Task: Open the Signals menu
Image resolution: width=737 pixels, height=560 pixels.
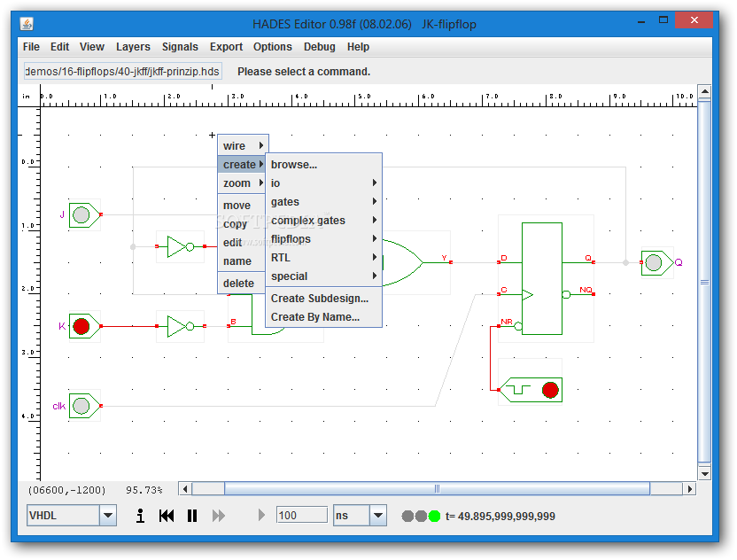Action: point(180,47)
